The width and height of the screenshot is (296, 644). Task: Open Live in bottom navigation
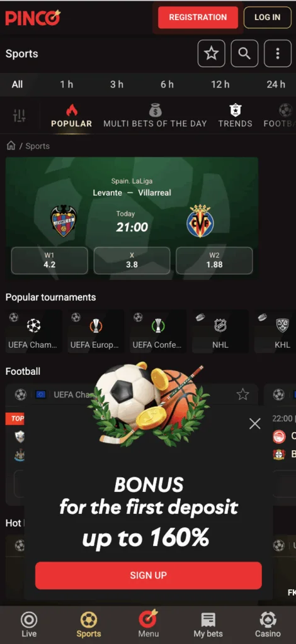[29, 625]
